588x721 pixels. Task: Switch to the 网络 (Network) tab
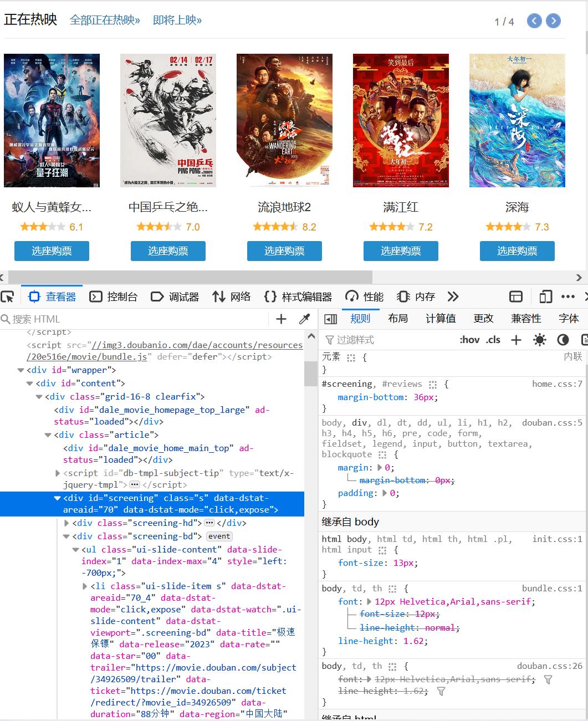(231, 296)
